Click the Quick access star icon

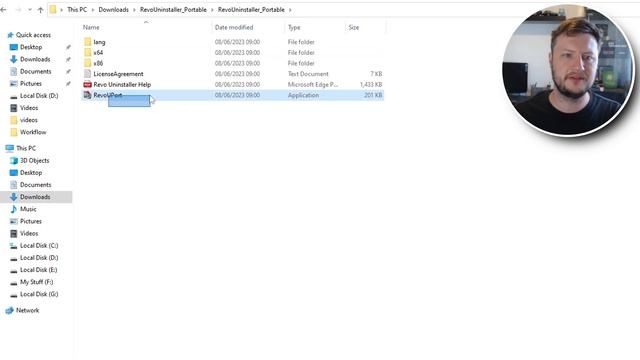[x=11, y=35]
